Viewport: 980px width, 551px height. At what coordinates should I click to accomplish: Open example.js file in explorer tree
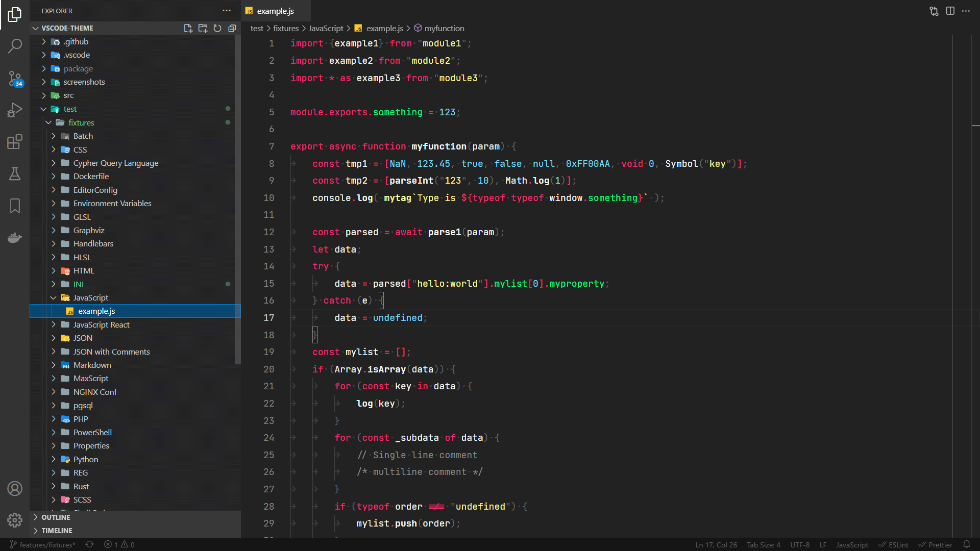click(96, 311)
